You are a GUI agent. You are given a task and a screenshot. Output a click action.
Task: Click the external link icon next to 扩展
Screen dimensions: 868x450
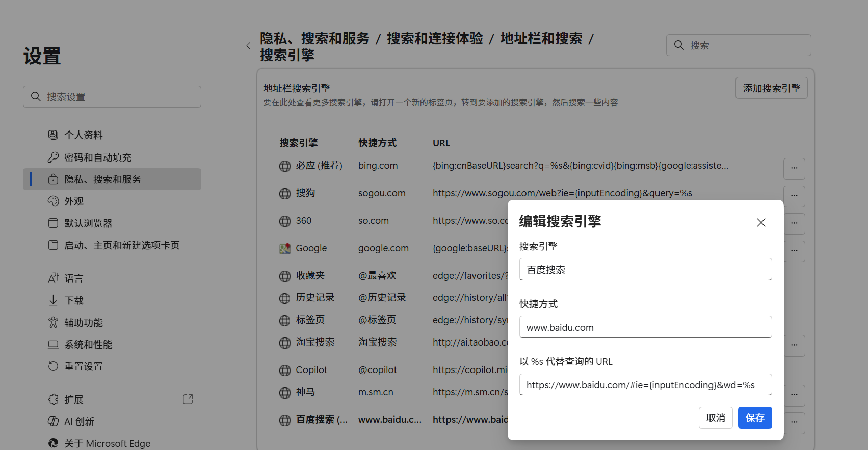click(x=188, y=399)
